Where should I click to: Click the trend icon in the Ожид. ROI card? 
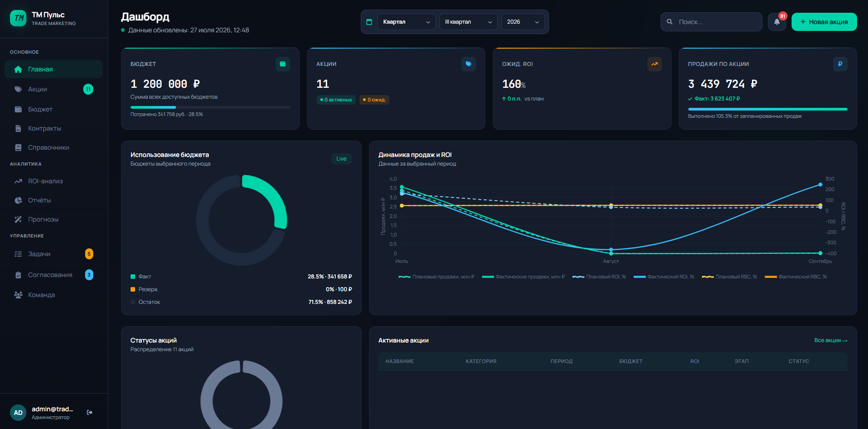654,64
